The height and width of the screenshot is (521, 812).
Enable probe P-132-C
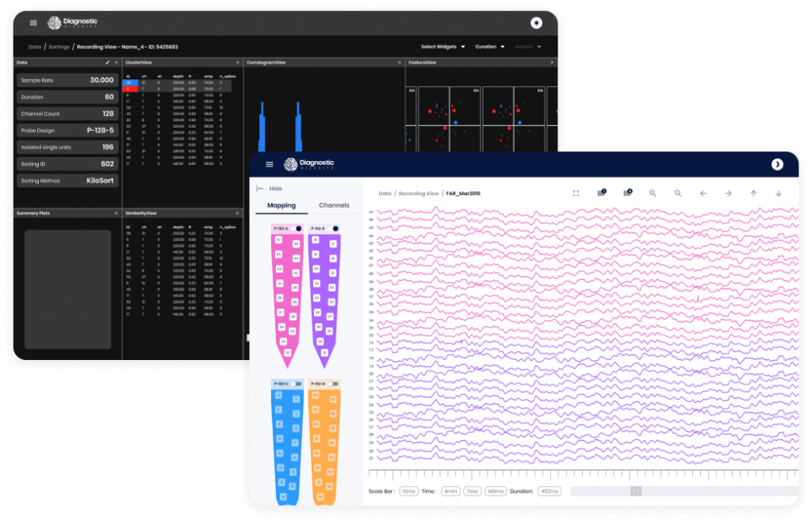297,384
